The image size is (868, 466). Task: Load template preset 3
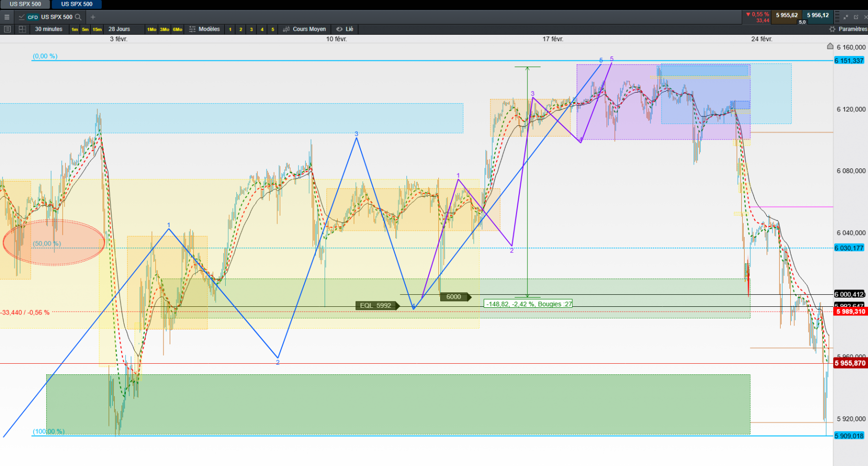[251, 29]
